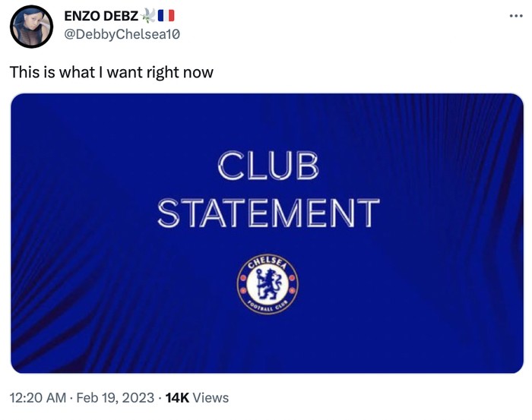Click the Feb 19, 2023 date

click(x=112, y=397)
